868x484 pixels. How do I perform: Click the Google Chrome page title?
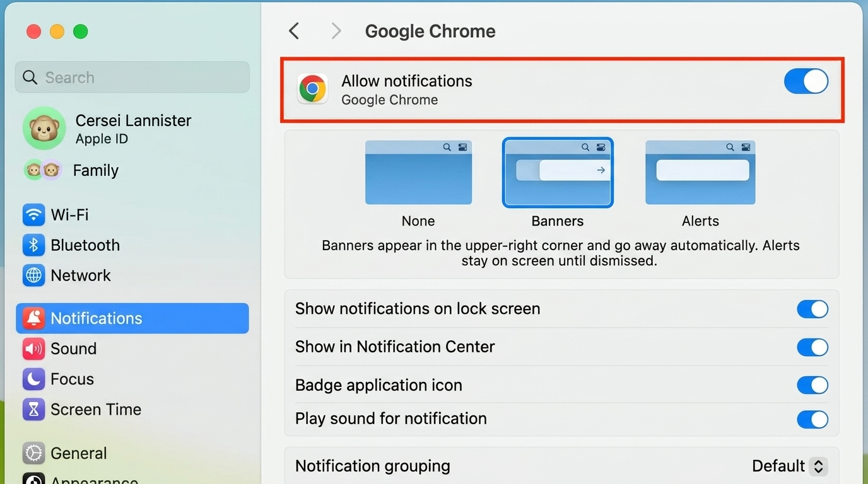point(430,32)
